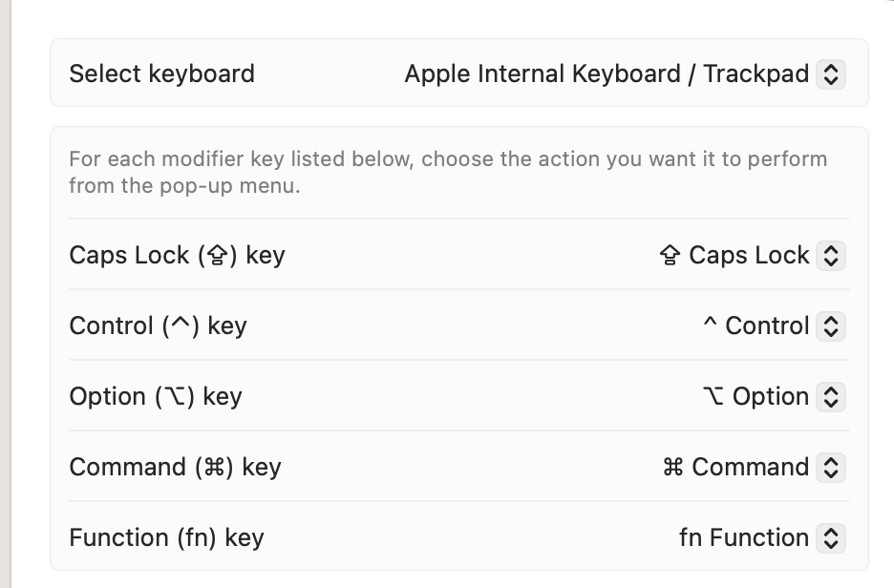The image size is (894, 588).
Task: Click the 'Select keyboard' row label
Action: (x=162, y=74)
